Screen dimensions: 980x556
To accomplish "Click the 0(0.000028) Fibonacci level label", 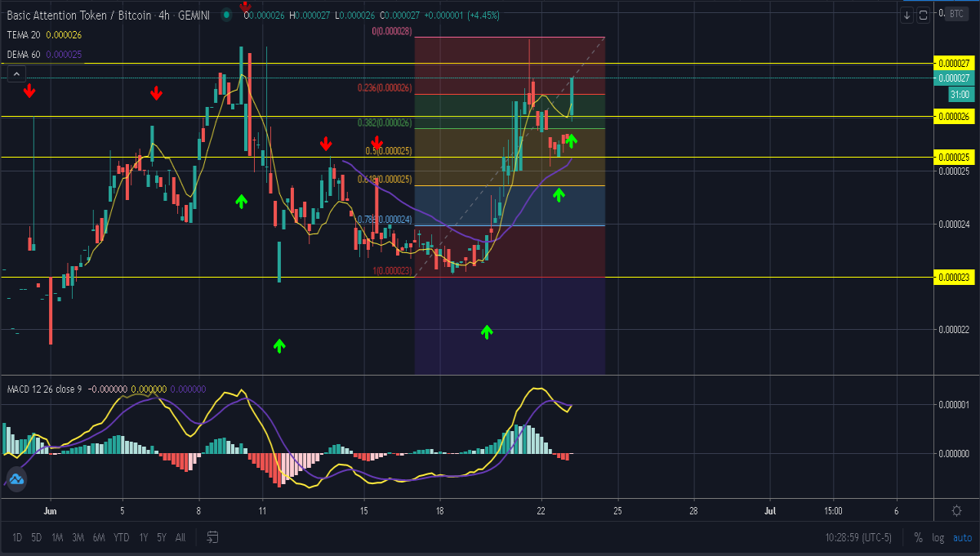I will click(391, 31).
